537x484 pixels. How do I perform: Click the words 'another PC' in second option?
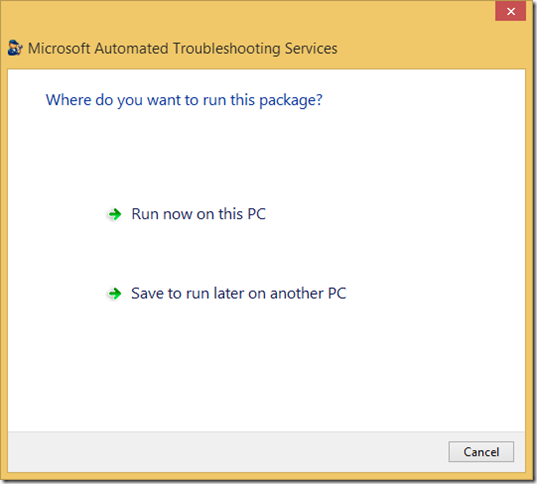pyautogui.click(x=308, y=294)
